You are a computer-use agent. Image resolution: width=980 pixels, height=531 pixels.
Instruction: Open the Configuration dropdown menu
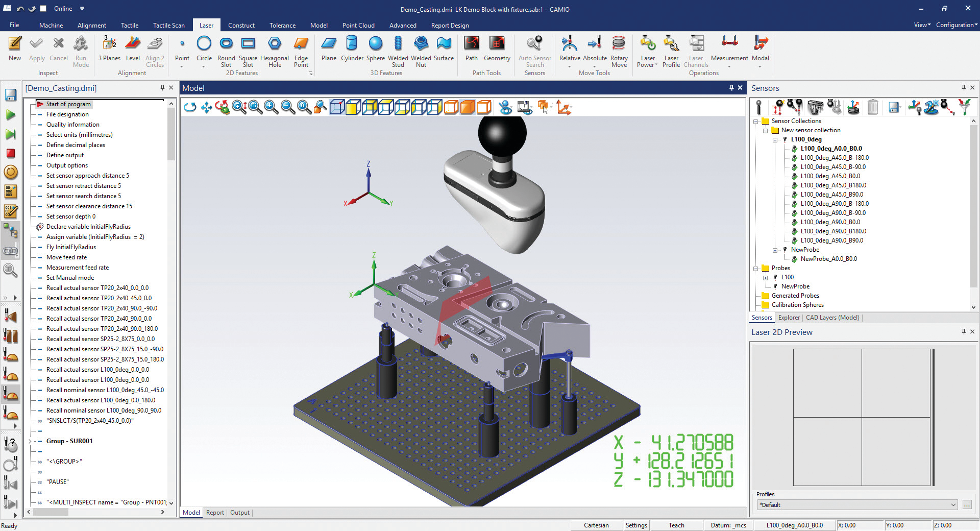click(957, 25)
